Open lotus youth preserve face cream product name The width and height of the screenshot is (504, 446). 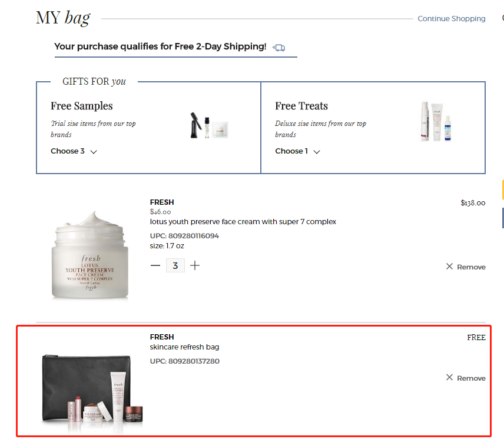[243, 222]
